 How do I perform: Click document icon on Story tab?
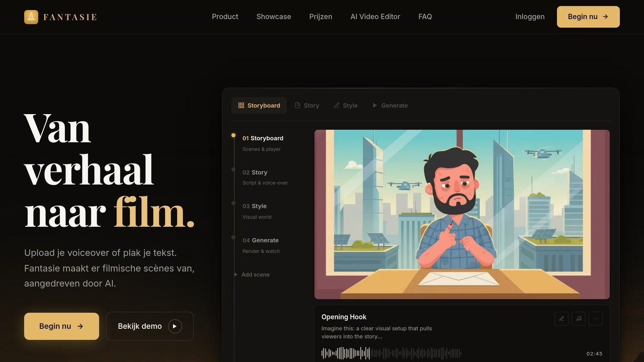[x=297, y=106]
